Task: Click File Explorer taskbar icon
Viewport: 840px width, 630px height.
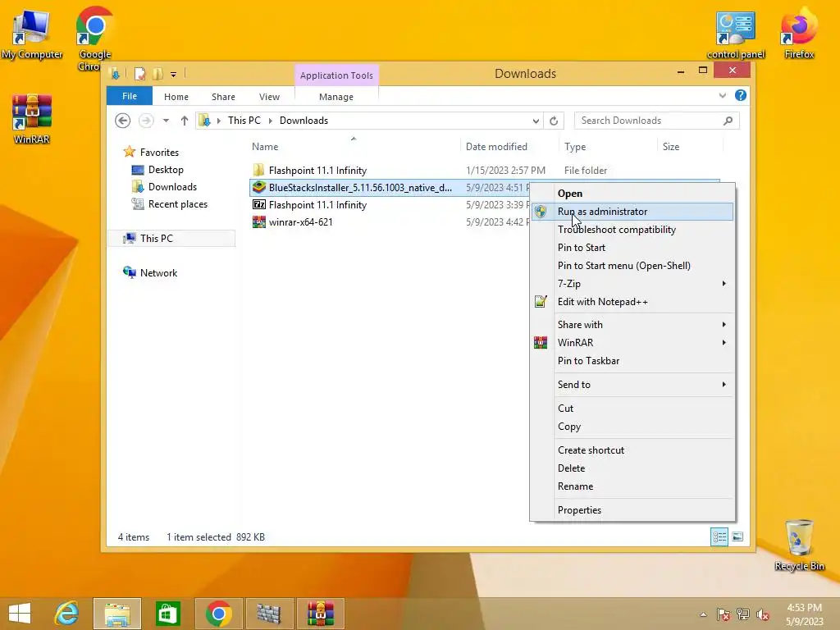Action: (117, 614)
